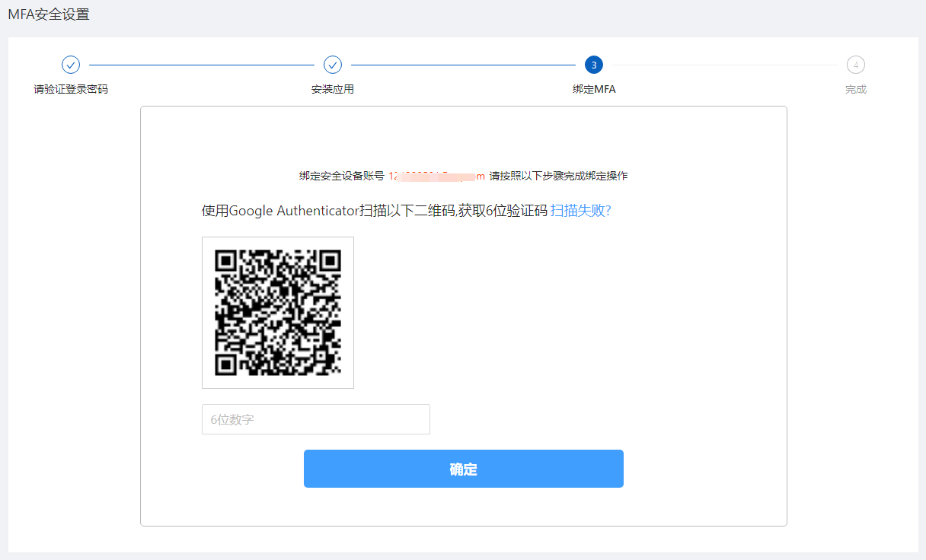This screenshot has height=560, width=926.
Task: Click the Google Authenticator QR code image
Action: pyautogui.click(x=278, y=313)
